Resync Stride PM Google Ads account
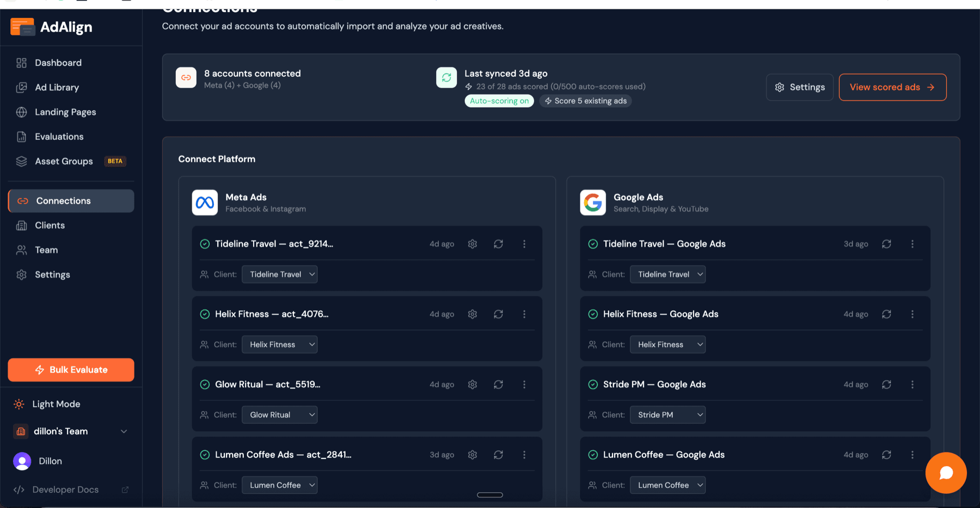Screen dimensions: 980x508 (x=886, y=384)
